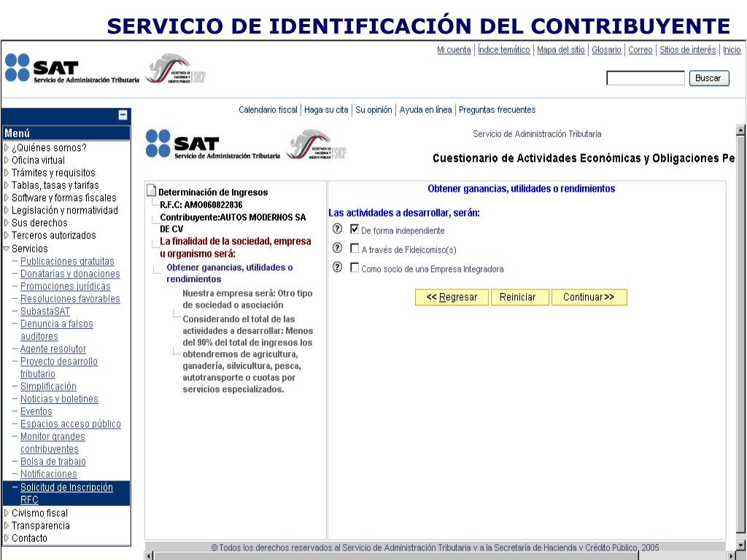Click help icon beside Como socio de una Empresa Integradora
747x560 pixels.
pyautogui.click(x=337, y=267)
